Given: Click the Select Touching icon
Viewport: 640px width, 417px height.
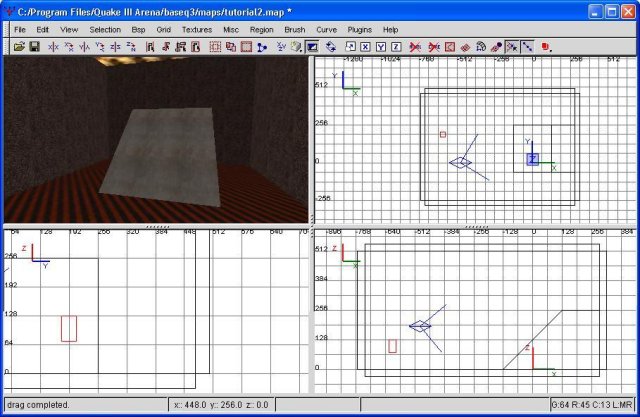Looking at the screenshot, I should pyautogui.click(x=165, y=47).
